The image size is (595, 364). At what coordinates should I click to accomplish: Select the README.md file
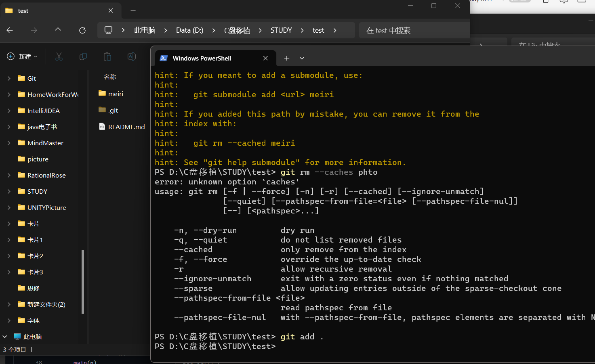coord(122,127)
